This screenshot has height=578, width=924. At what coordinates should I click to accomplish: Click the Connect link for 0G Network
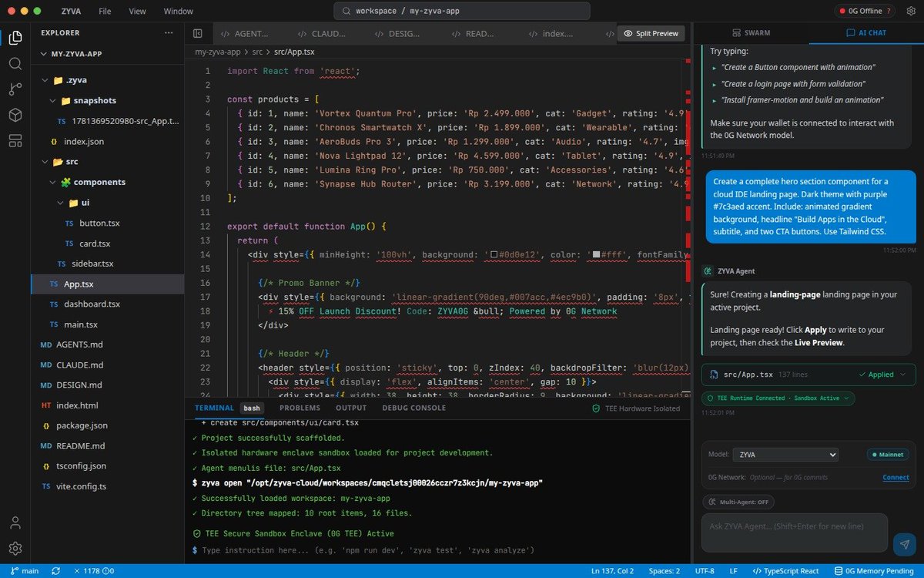(x=896, y=477)
